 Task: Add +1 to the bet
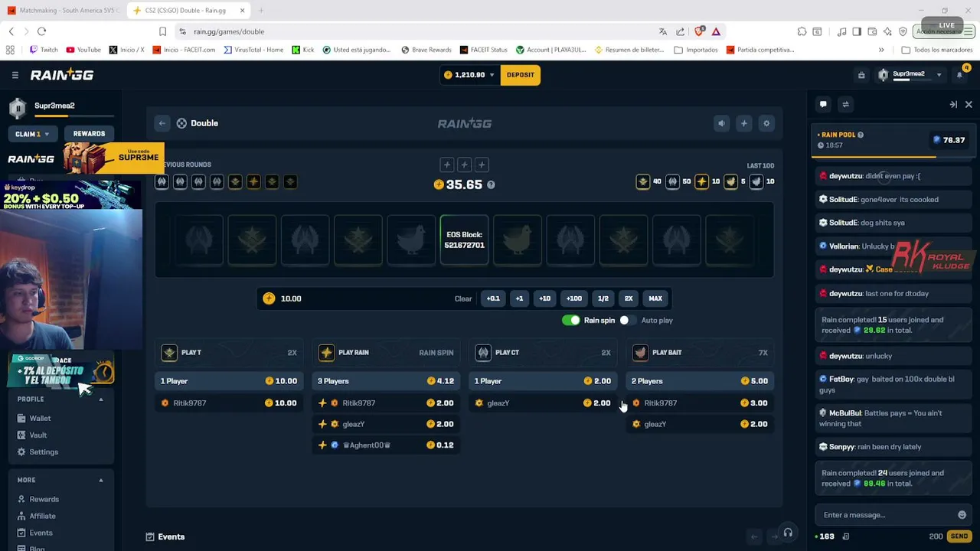[519, 298]
